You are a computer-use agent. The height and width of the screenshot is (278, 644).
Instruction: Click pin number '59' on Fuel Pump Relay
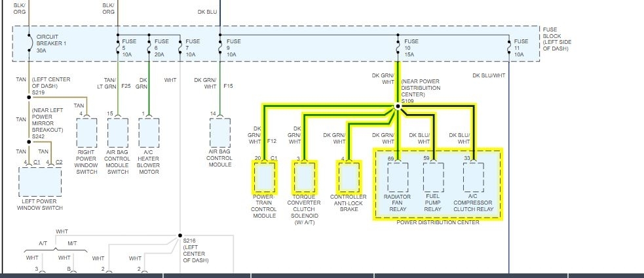click(x=426, y=158)
